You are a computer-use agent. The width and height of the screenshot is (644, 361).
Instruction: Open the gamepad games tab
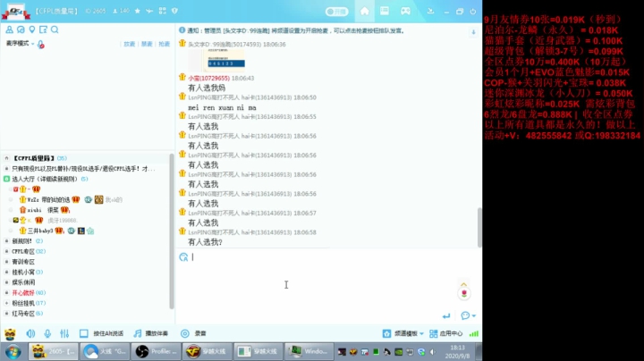coord(405,11)
